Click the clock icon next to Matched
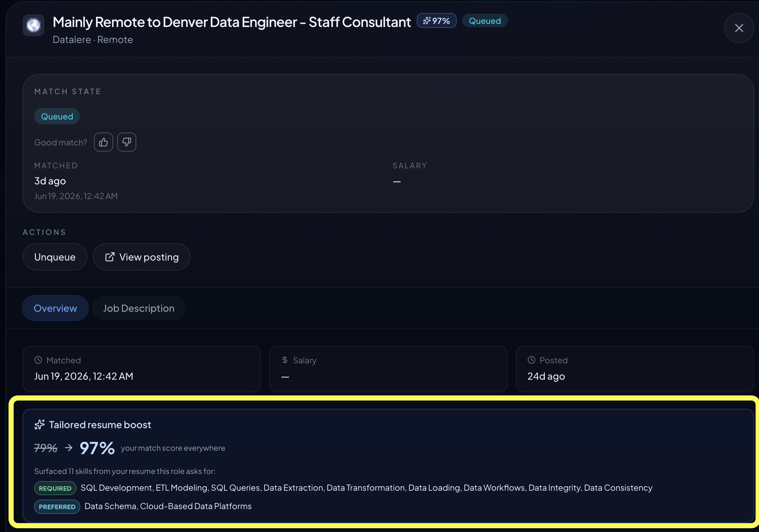This screenshot has height=532, width=759. point(38,360)
